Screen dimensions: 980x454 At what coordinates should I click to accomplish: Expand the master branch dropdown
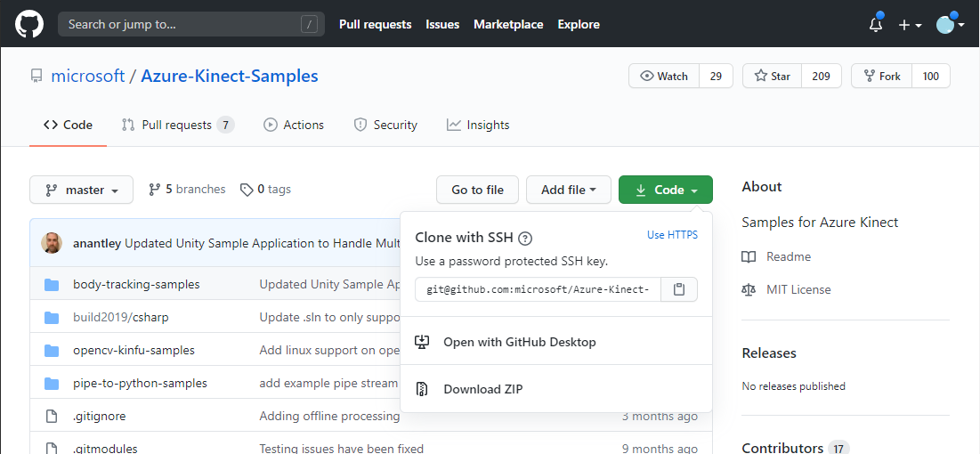point(82,190)
